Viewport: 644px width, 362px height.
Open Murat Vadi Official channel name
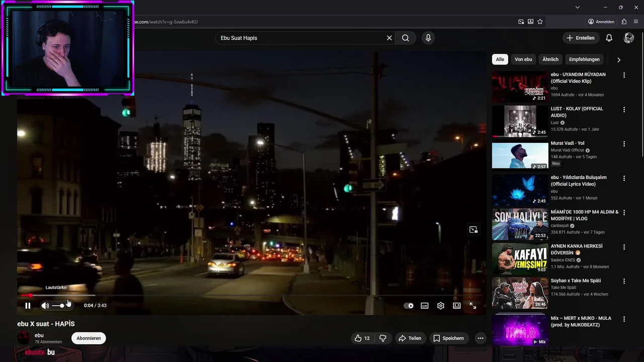pos(568,150)
